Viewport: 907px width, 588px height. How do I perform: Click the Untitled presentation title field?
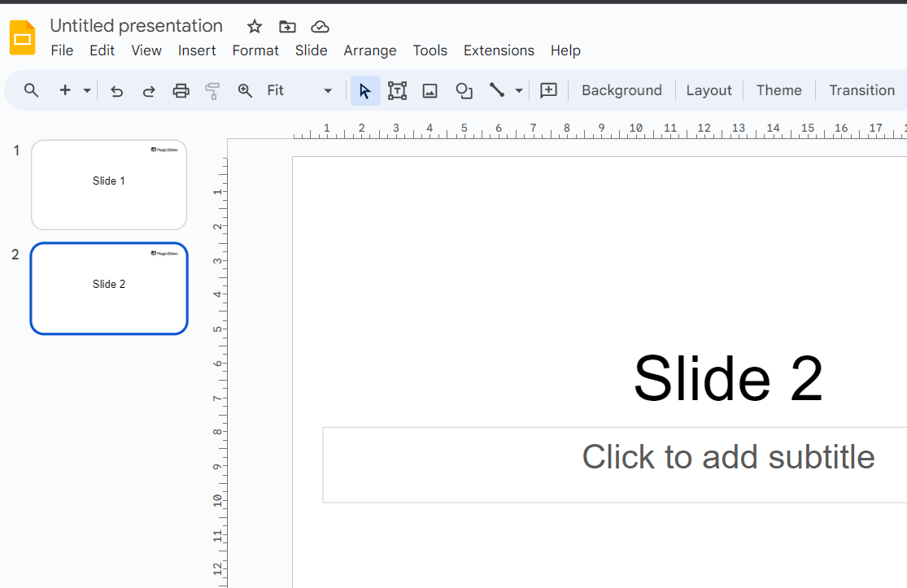click(137, 26)
